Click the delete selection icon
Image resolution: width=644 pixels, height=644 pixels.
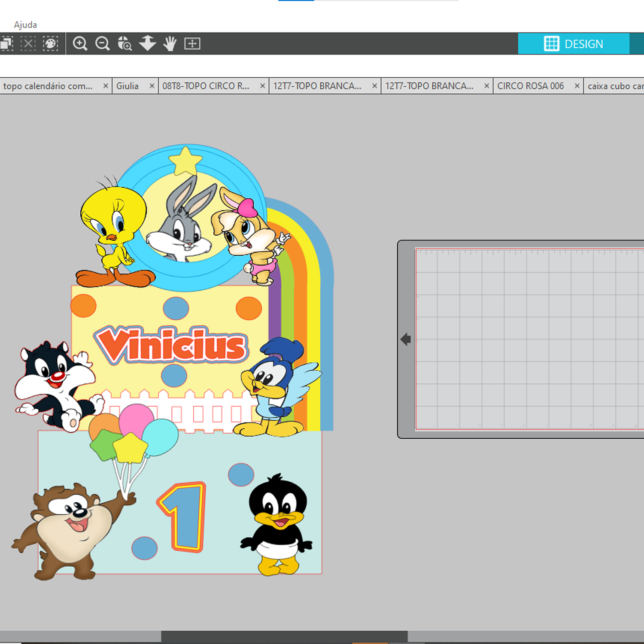click(28, 43)
